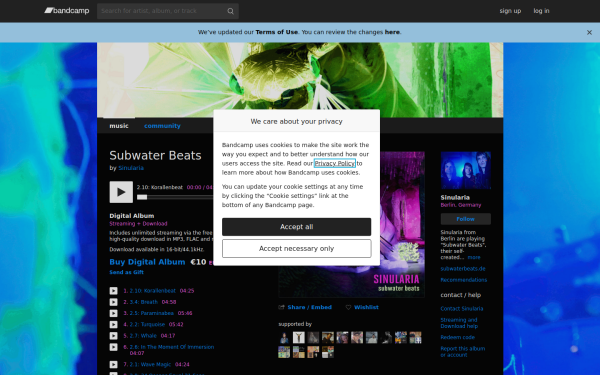Image resolution: width=600 pixels, height=375 pixels.
Task: Click the search magnifier icon
Action: pyautogui.click(x=230, y=11)
